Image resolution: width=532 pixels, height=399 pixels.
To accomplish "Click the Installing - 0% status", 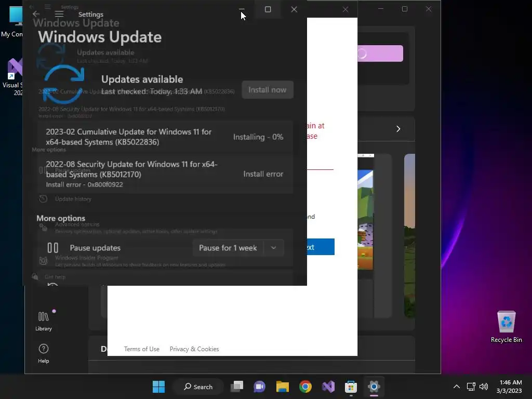I will (258, 137).
